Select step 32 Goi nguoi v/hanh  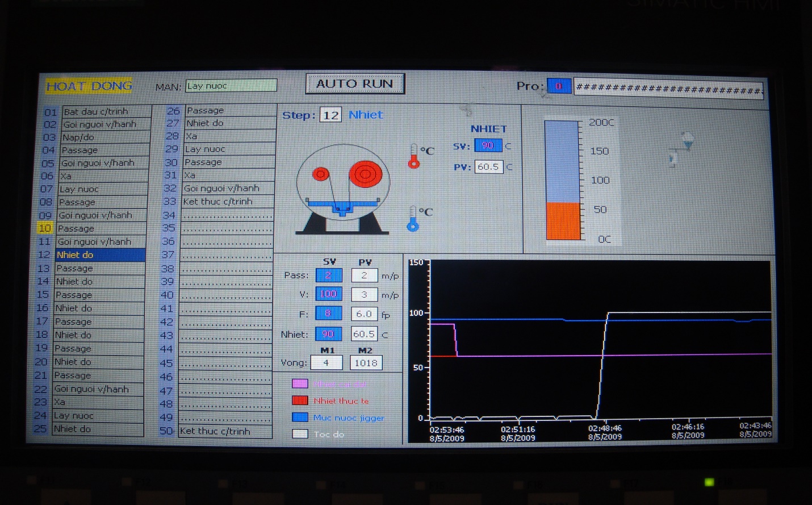tap(228, 188)
